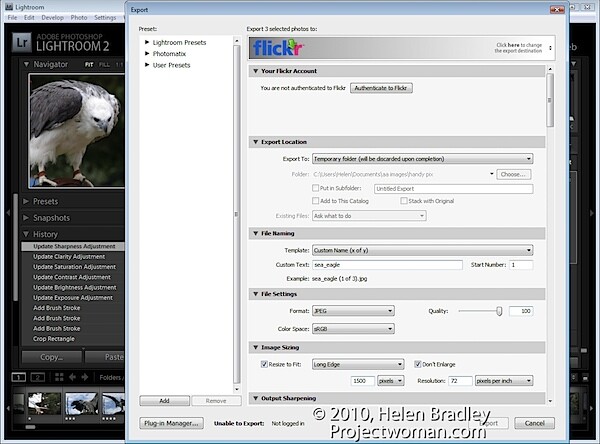Open folder path history arrow
This screenshot has height=444, width=600.
pos(492,174)
